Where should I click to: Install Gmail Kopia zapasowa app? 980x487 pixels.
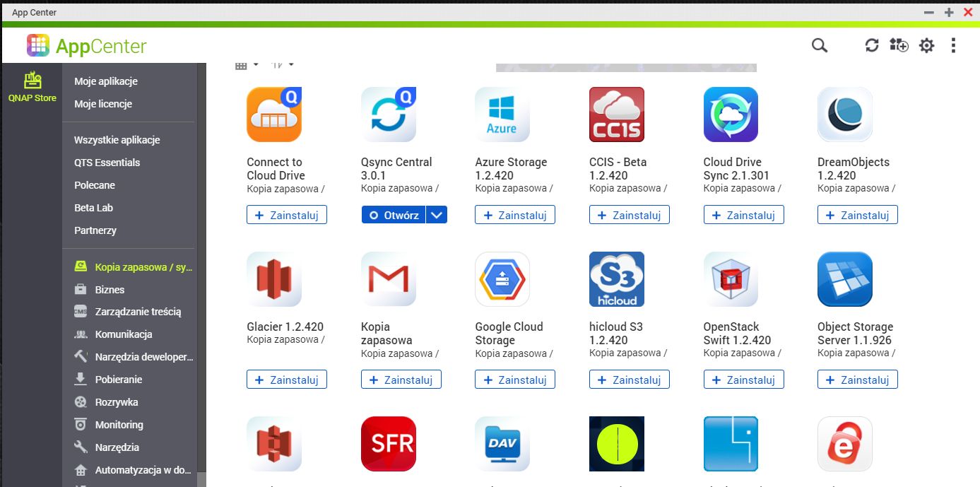401,380
